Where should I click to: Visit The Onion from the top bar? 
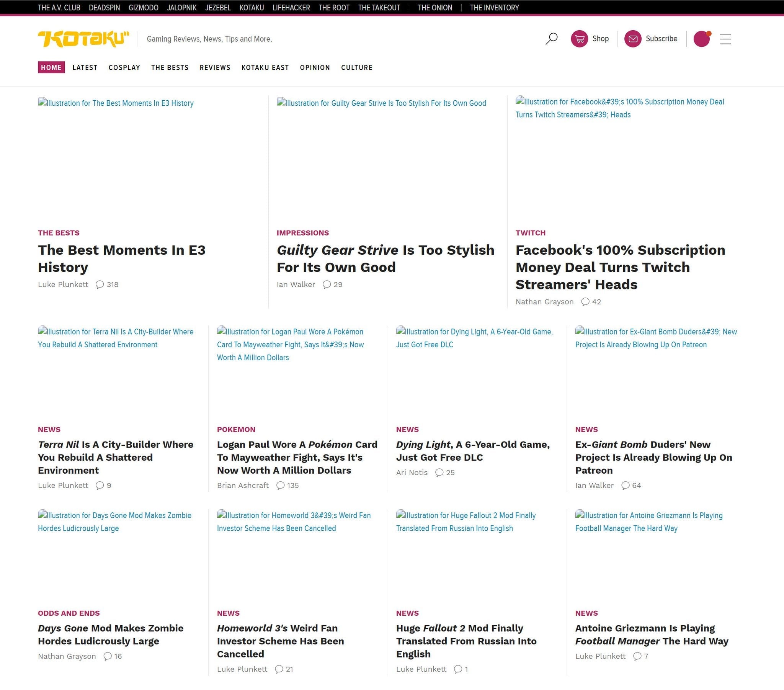click(x=434, y=8)
